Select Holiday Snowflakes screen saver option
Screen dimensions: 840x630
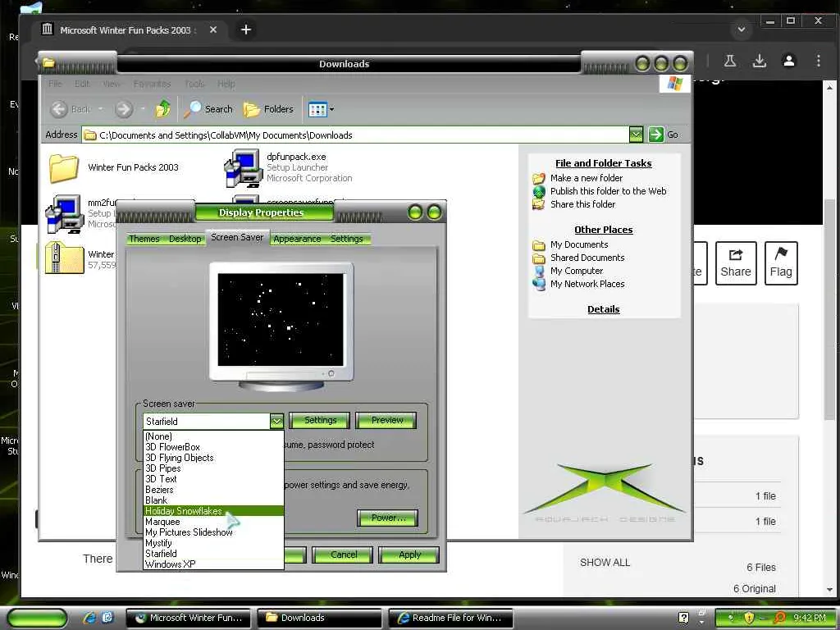coord(213,511)
